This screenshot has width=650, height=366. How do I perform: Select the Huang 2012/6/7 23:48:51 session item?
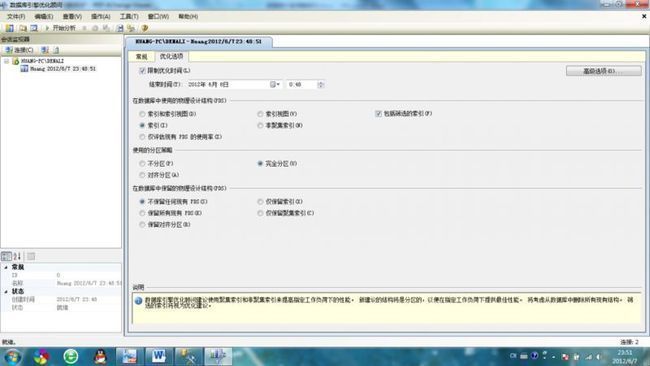coord(63,68)
